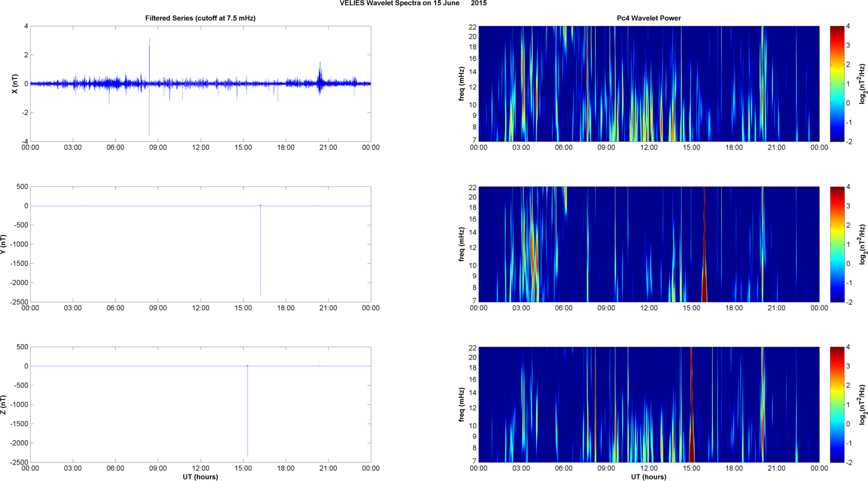Click "freq (mHz)" label of top wavelet plot
This screenshot has height=481, width=868.
click(462, 84)
